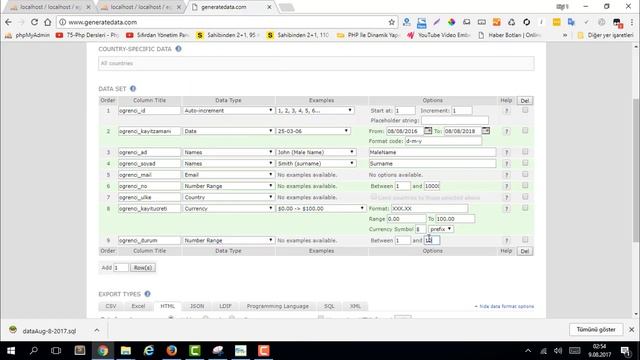Open the Country data type dropdown
This screenshot has width=640, height=360.
coord(228,197)
